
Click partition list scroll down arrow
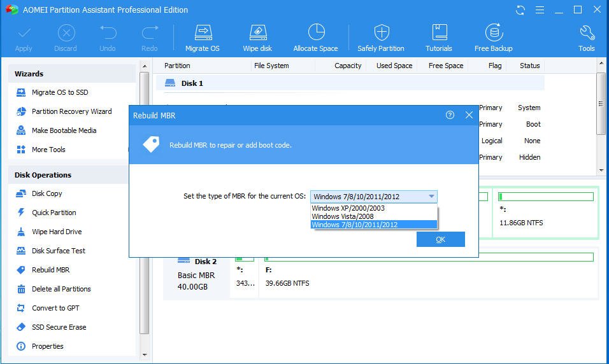click(601, 170)
